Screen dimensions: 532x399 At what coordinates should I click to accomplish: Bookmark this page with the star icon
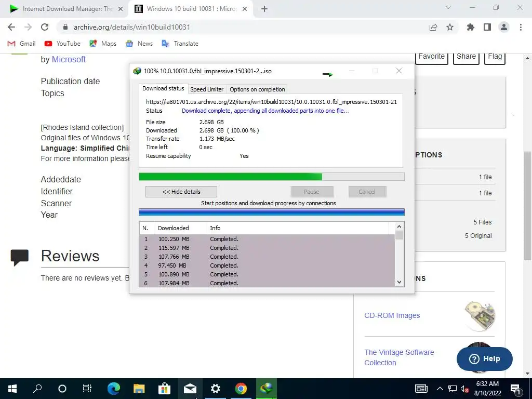(450, 27)
